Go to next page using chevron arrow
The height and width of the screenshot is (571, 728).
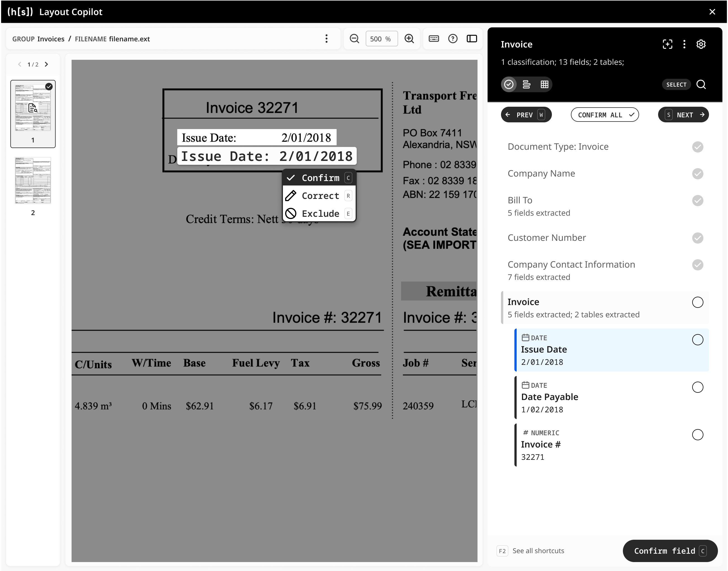tap(46, 64)
